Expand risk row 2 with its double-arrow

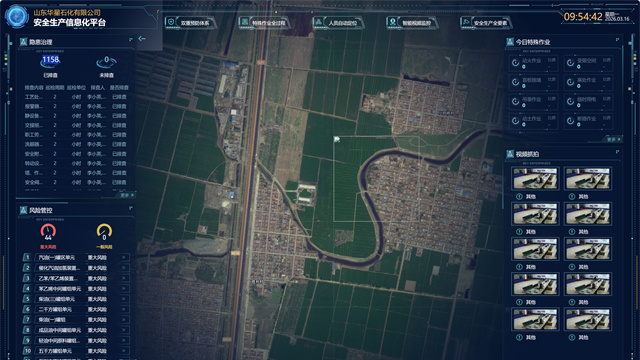124,268
